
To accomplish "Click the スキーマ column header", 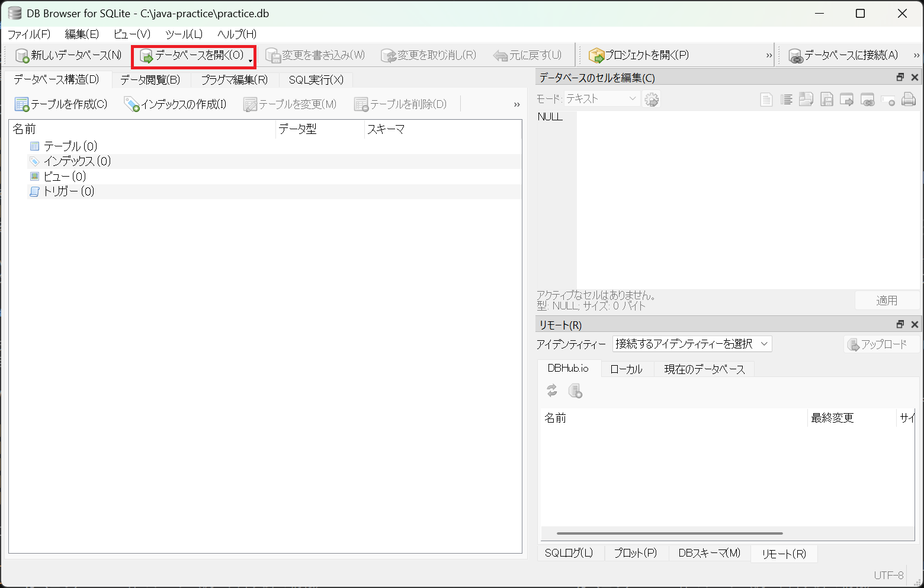I will point(443,129).
